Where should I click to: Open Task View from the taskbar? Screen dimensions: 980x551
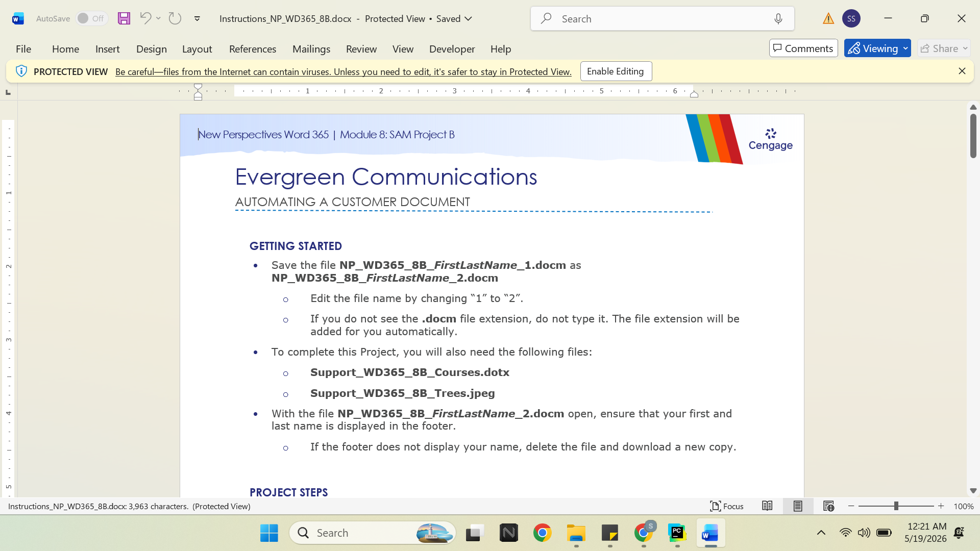pyautogui.click(x=475, y=533)
